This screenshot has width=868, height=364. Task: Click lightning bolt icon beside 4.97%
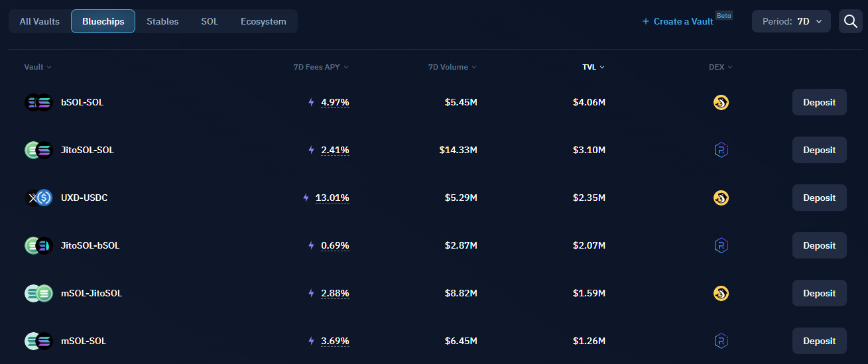coord(311,103)
